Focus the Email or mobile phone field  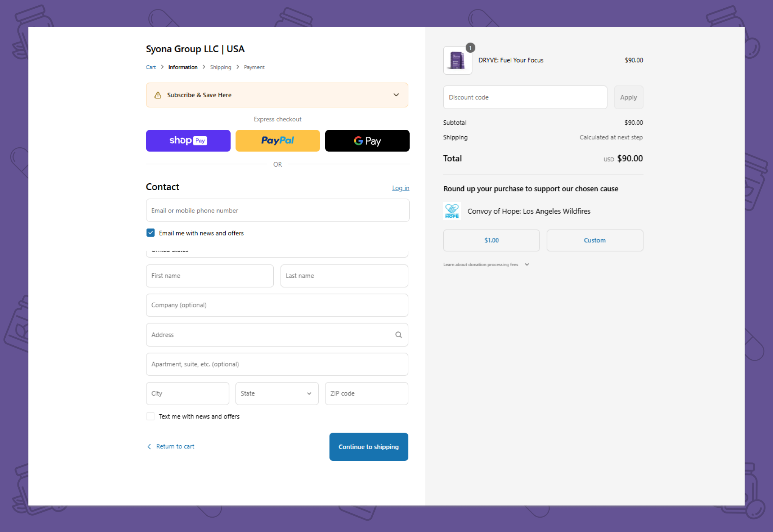(277, 210)
